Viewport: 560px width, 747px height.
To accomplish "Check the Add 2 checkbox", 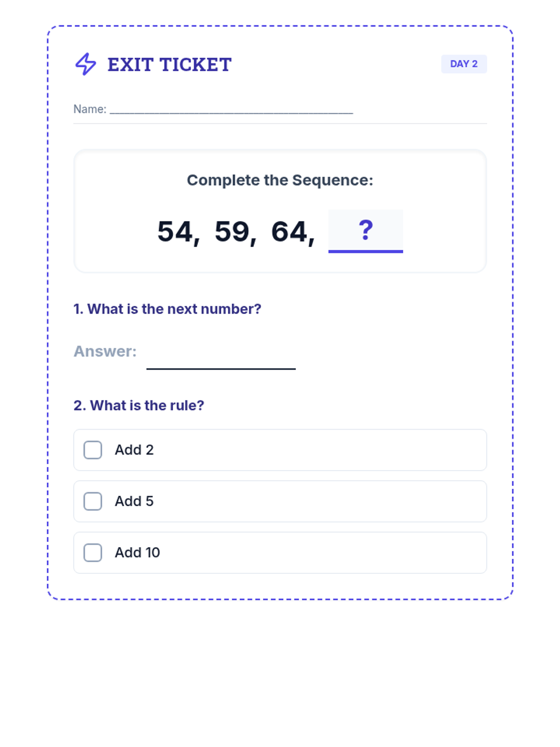I will click(93, 450).
